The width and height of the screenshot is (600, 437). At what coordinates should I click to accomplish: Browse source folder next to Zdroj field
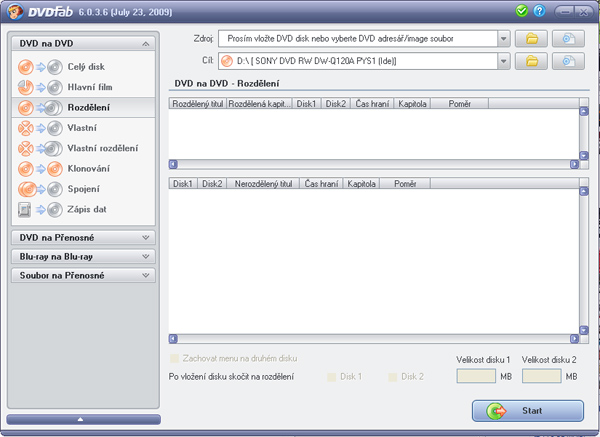(532, 38)
